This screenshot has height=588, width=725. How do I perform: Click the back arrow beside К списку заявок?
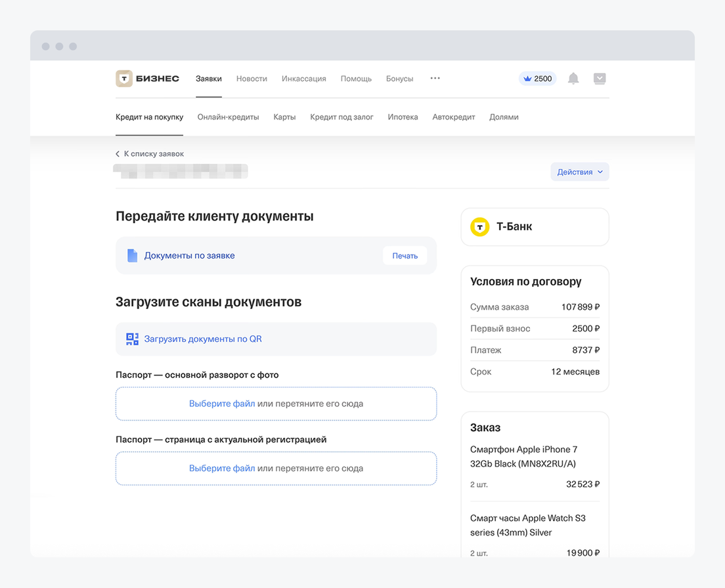click(118, 154)
